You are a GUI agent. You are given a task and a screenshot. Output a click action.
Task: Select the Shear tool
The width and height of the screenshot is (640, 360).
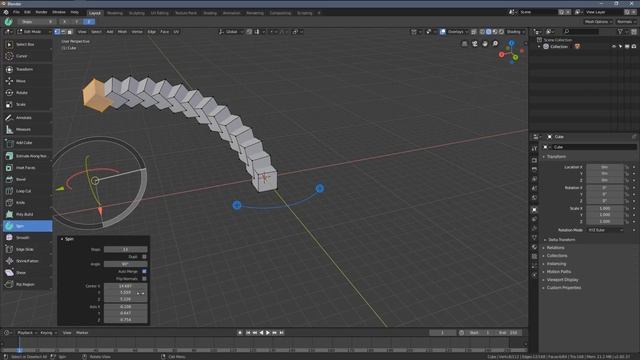[x=27, y=273]
